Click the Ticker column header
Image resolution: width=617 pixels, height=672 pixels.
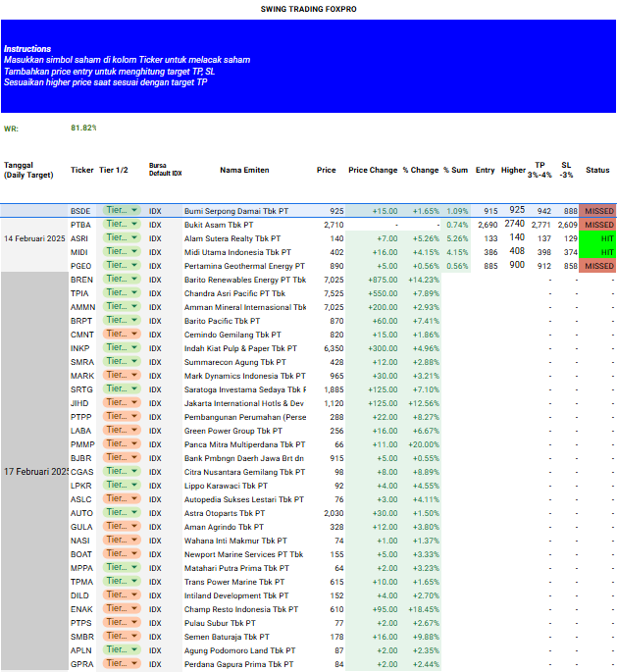pyautogui.click(x=82, y=170)
